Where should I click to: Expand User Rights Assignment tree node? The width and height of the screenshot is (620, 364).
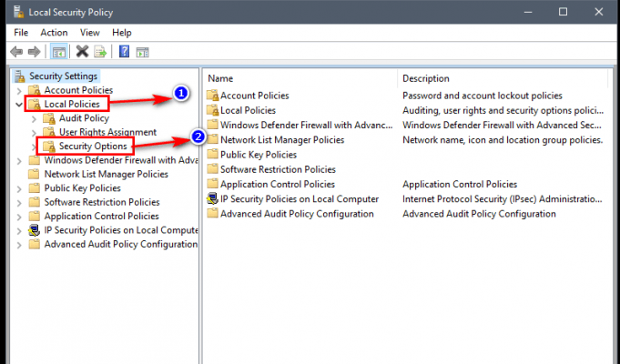34,132
